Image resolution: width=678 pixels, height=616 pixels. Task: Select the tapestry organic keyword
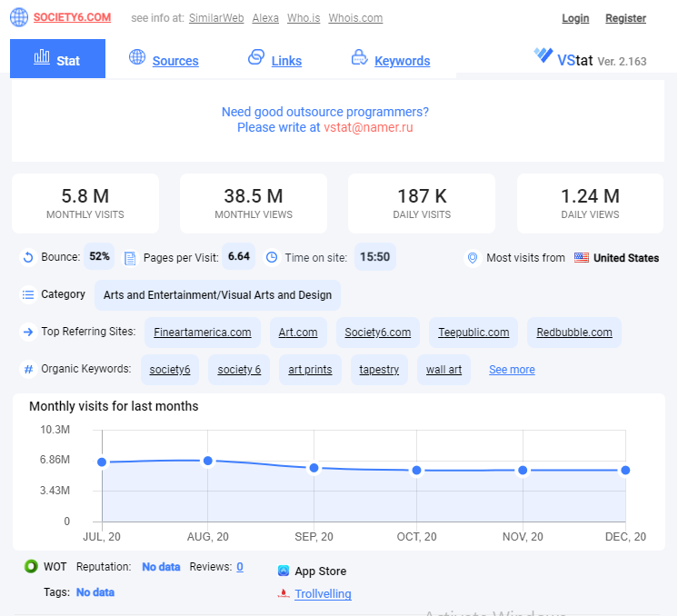click(379, 370)
